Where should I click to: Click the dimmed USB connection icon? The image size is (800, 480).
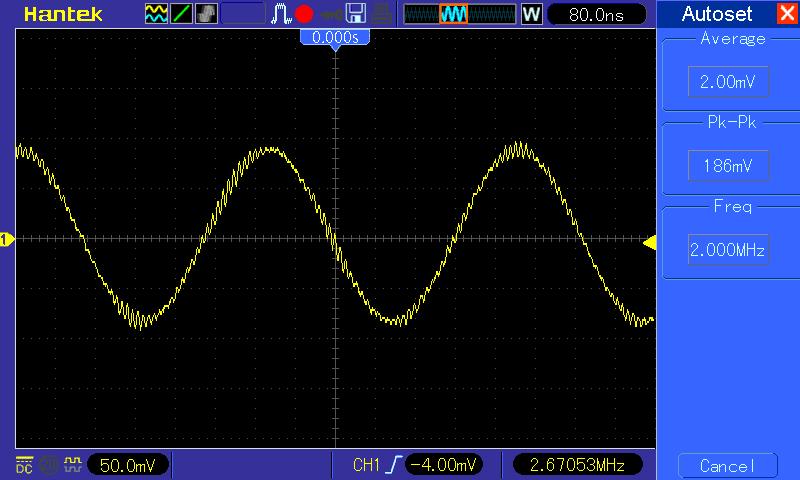(332, 14)
